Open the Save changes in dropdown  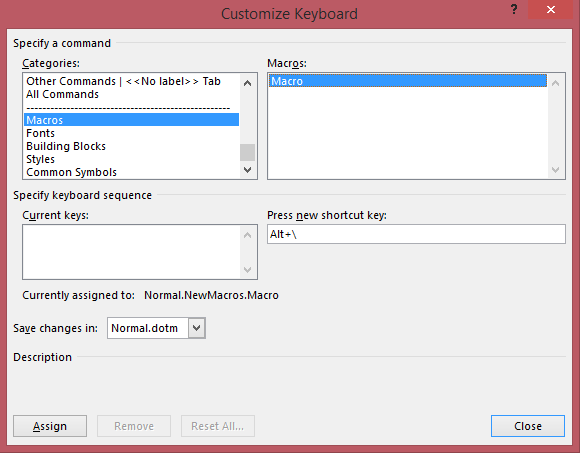(196, 328)
